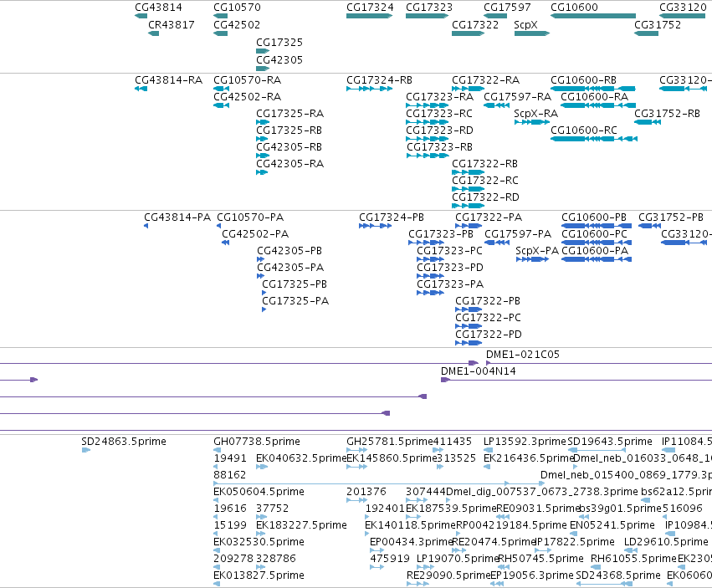
Task: Click the CG17322 gene label
Action: click(x=475, y=25)
